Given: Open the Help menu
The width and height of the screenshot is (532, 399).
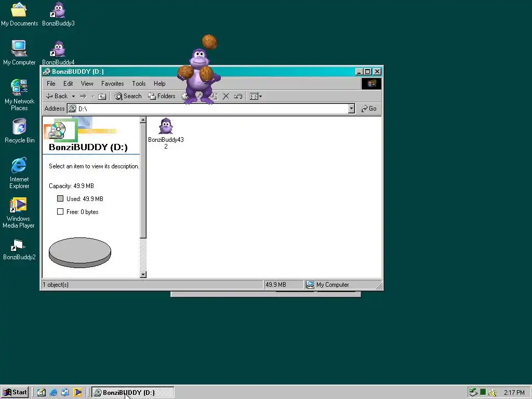Looking at the screenshot, I should click(159, 84).
